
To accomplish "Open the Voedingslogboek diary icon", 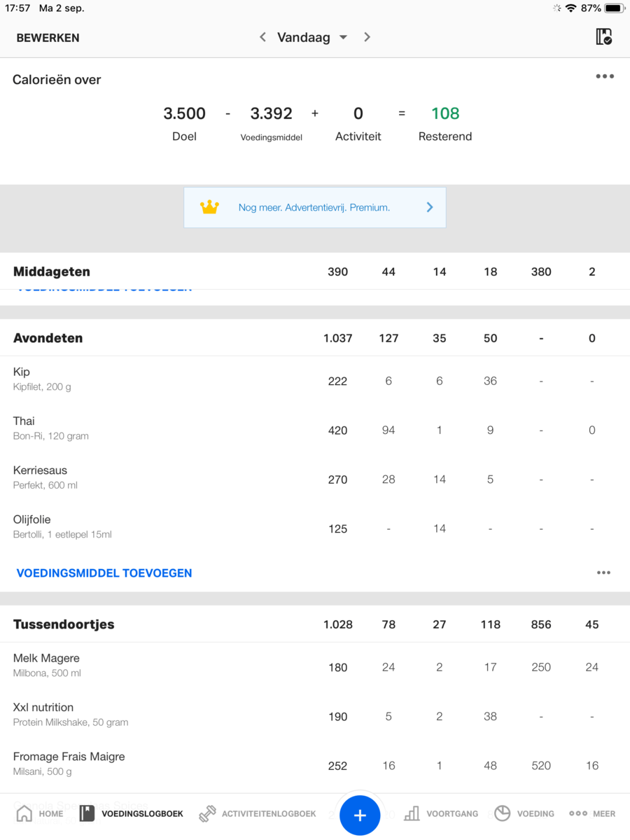I will point(87,813).
